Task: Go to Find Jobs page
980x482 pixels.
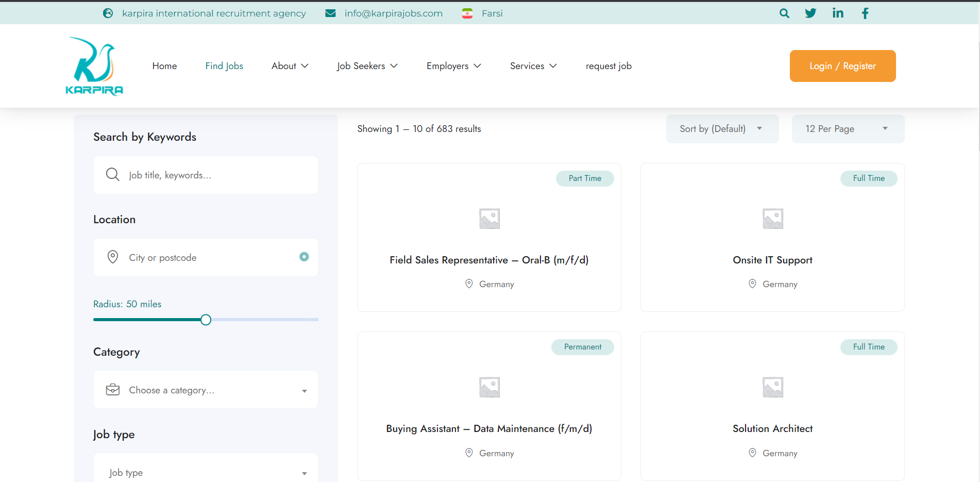Action: click(224, 66)
